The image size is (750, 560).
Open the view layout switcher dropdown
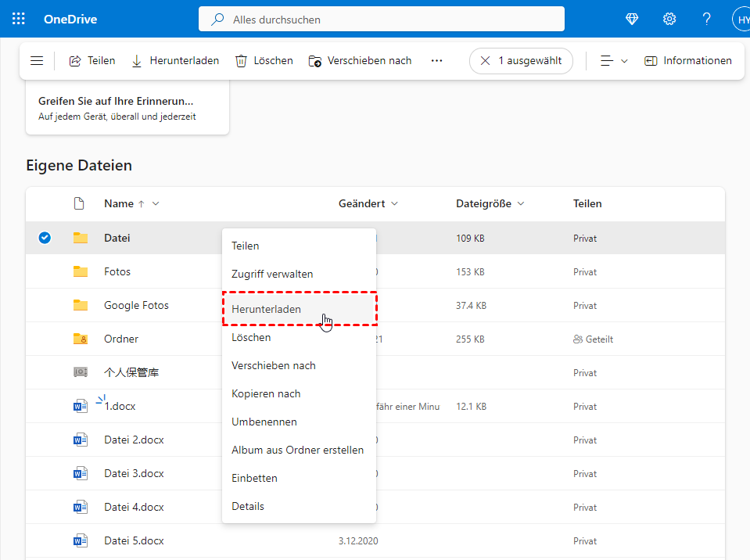614,61
